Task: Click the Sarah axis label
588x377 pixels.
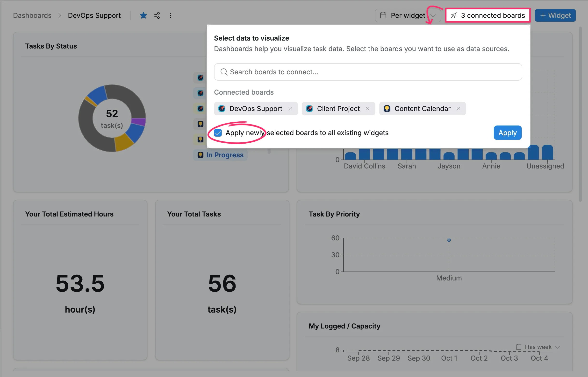Action: (407, 166)
